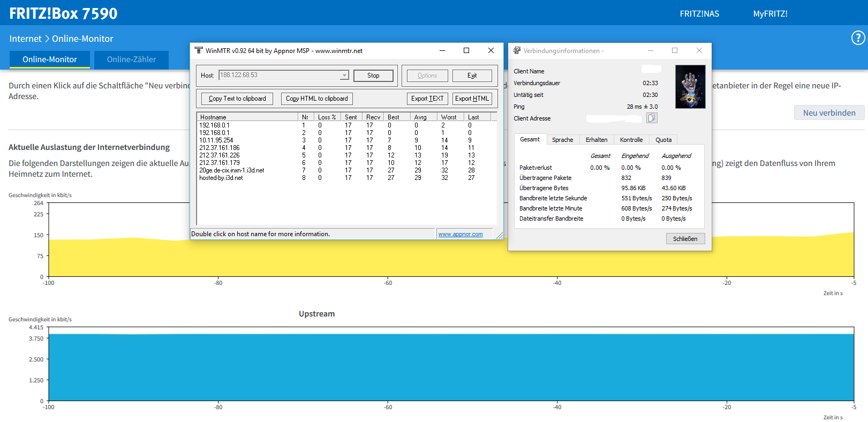Click WinMTR window resize grip
Screen dimensions: 868x422
pyautogui.click(x=499, y=235)
